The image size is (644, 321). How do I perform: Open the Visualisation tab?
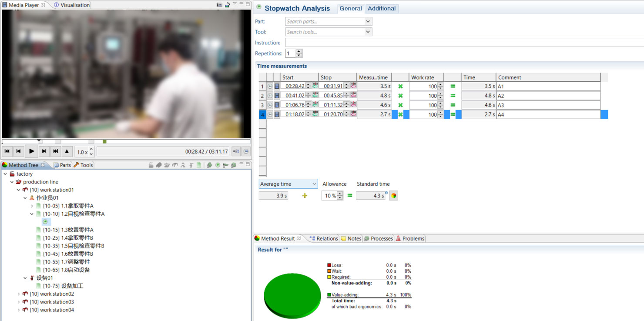[72, 5]
